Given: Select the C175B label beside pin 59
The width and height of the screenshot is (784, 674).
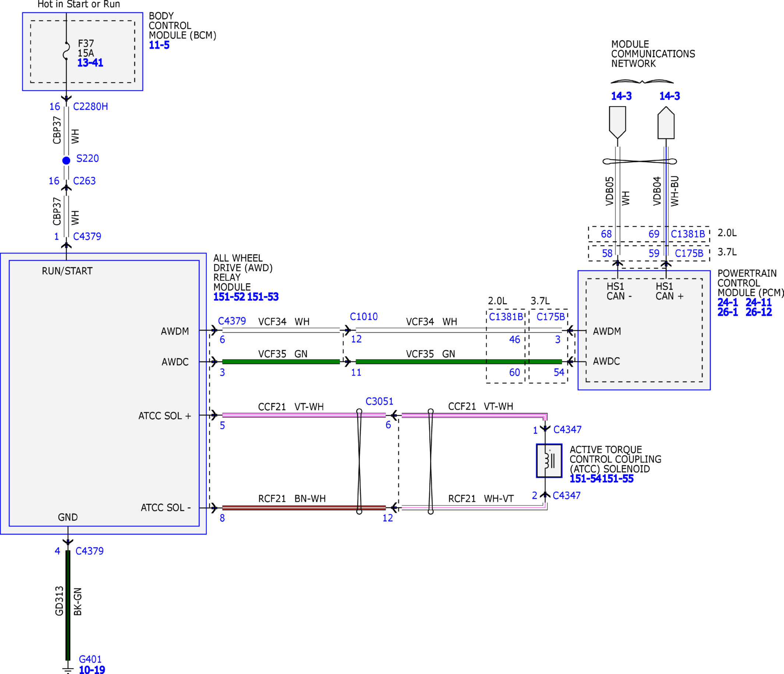Looking at the screenshot, I should click(x=689, y=254).
